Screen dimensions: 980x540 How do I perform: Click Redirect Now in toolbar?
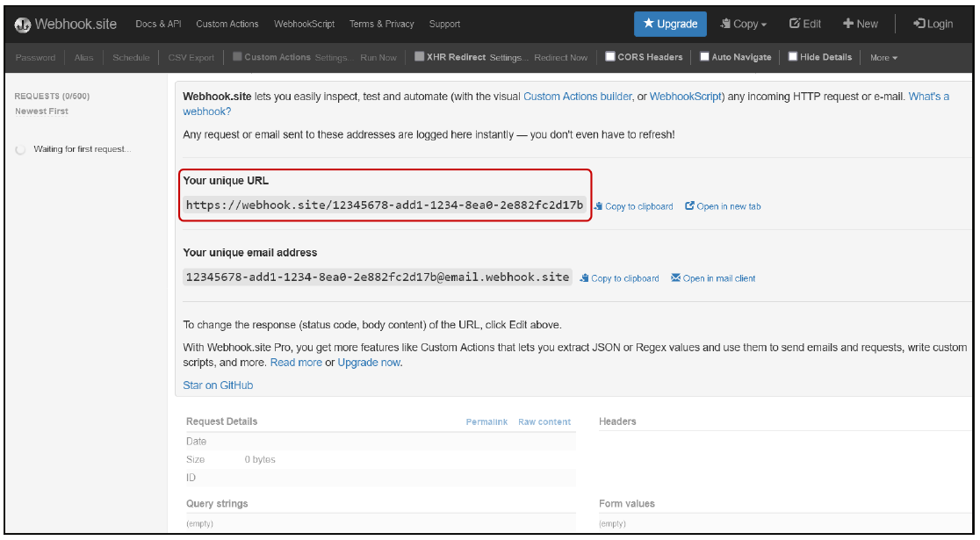pos(560,57)
